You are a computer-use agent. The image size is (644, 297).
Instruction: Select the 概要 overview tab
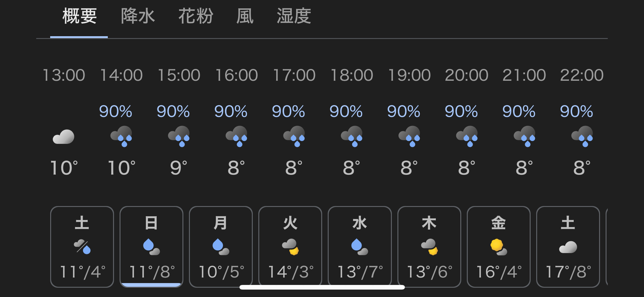click(x=79, y=16)
